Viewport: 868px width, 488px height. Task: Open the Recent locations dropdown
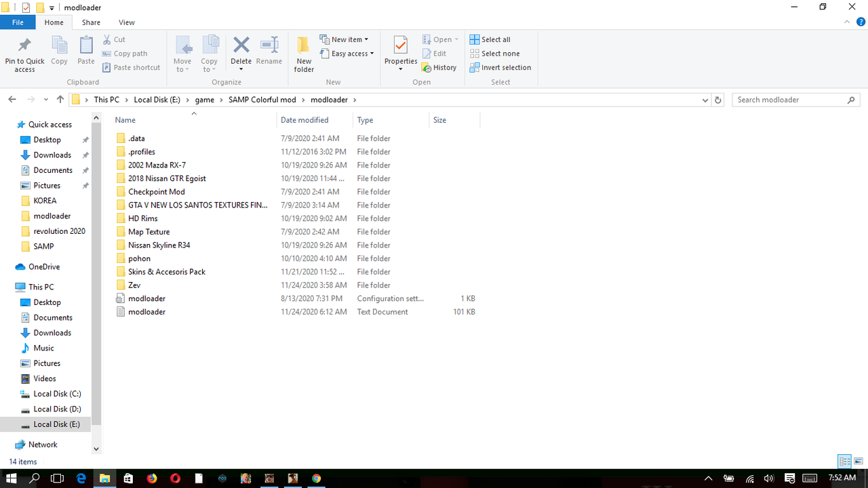pyautogui.click(x=46, y=100)
